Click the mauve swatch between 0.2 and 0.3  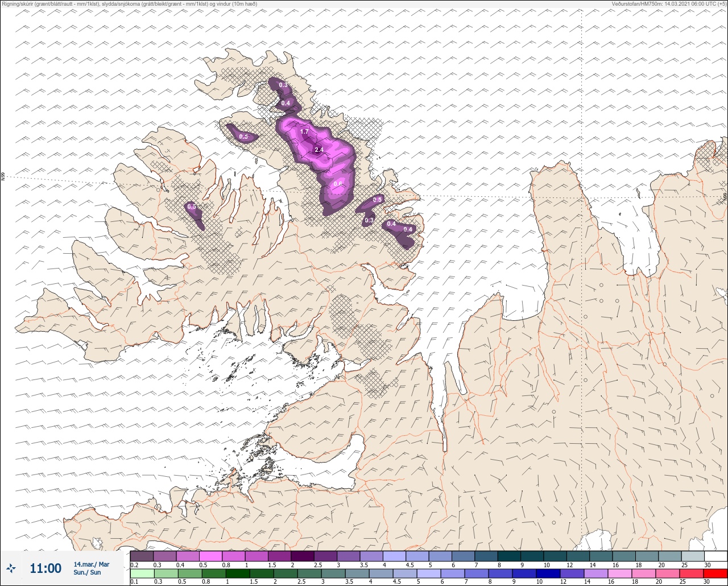(x=142, y=556)
